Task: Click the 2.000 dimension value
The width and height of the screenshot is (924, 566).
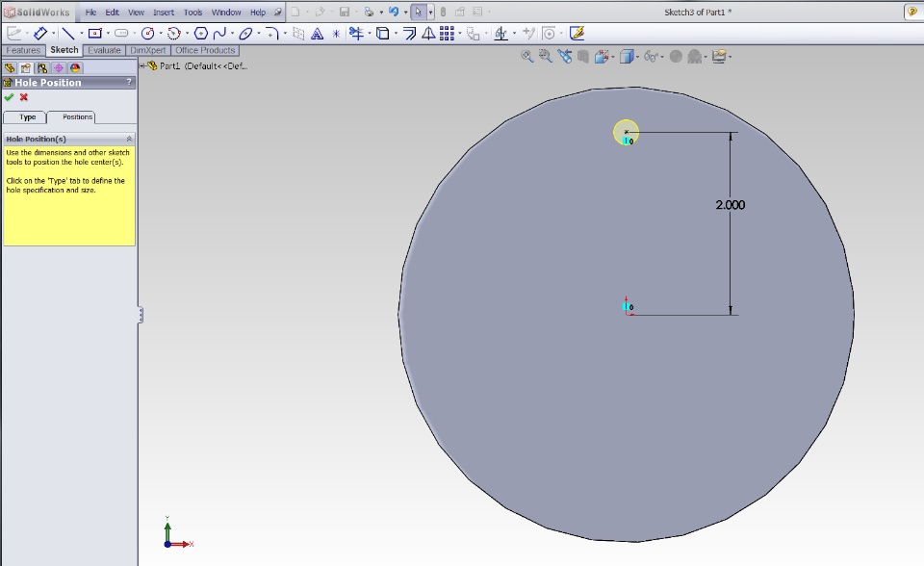Action: [731, 205]
